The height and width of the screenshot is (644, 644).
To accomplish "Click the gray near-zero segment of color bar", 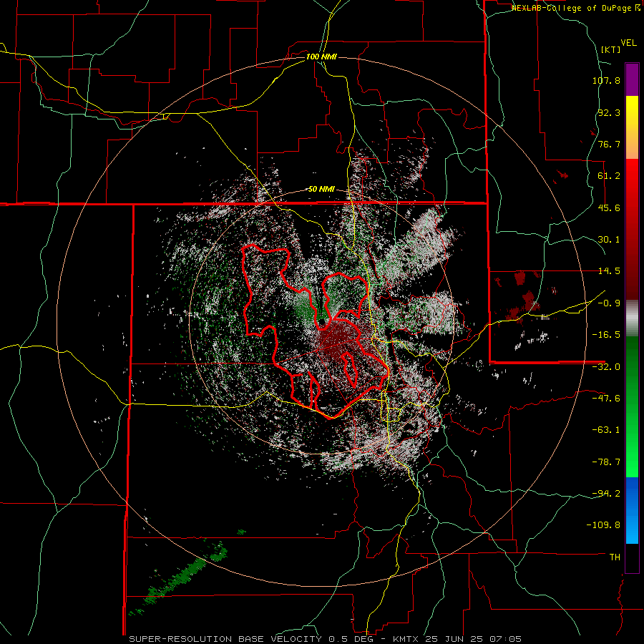I will coord(632,318).
